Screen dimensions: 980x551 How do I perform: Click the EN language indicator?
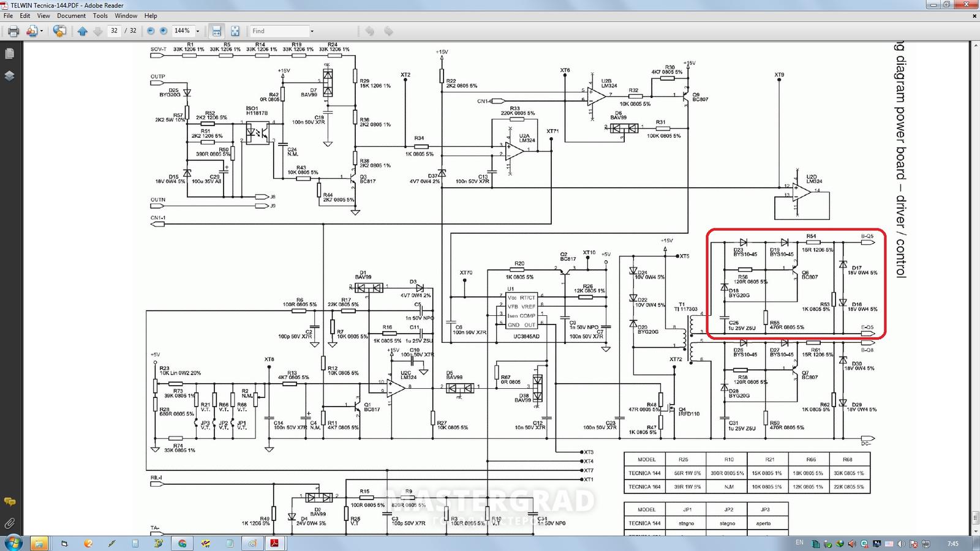tap(799, 542)
